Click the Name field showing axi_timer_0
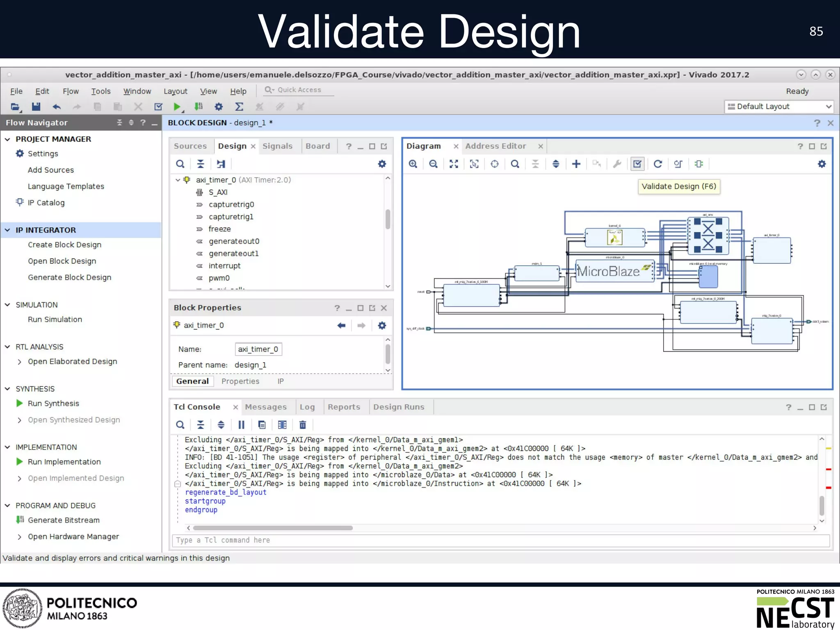The image size is (840, 630). [258, 349]
